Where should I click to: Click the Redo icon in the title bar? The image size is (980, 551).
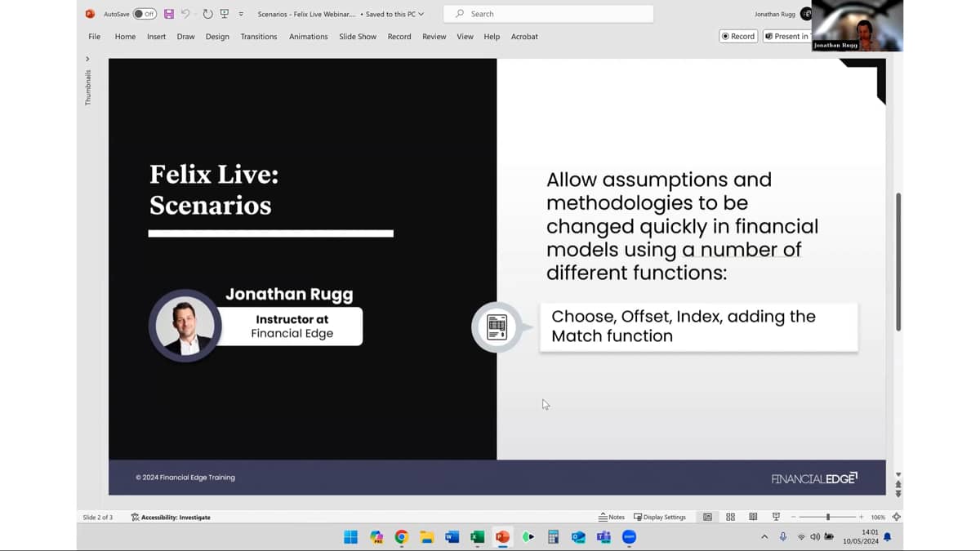[x=207, y=14]
